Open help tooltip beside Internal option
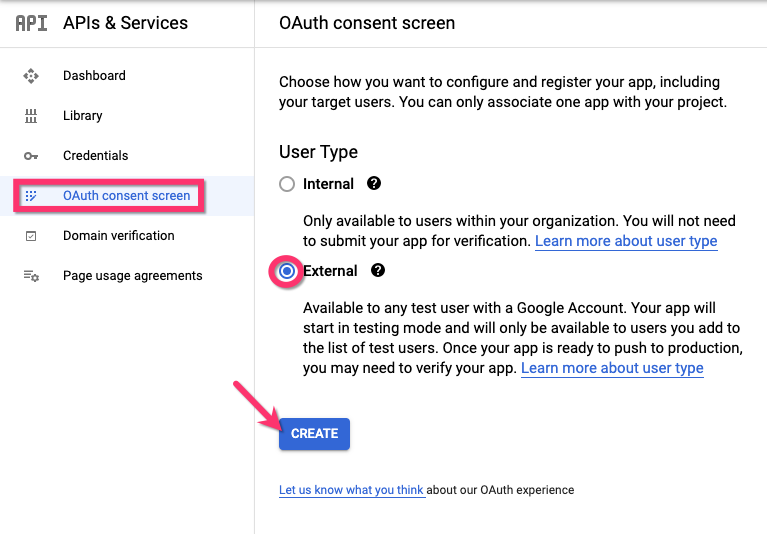767x534 pixels. [x=374, y=184]
